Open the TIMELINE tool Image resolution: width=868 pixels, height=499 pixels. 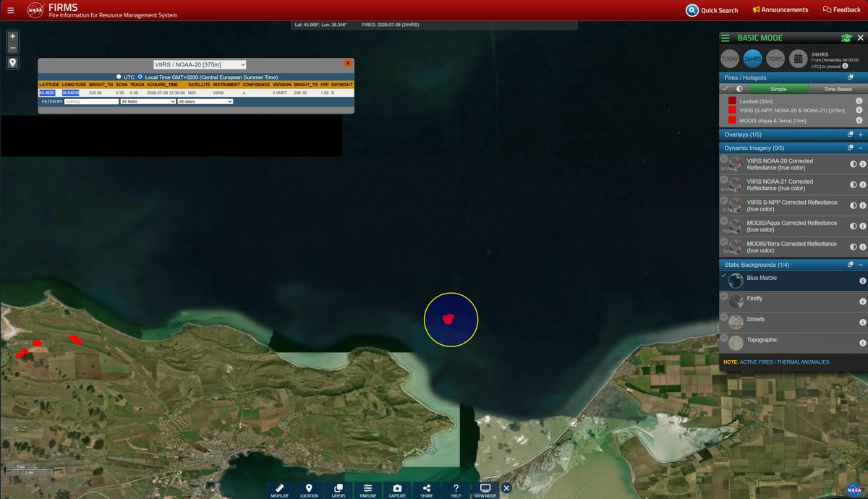coord(367,490)
